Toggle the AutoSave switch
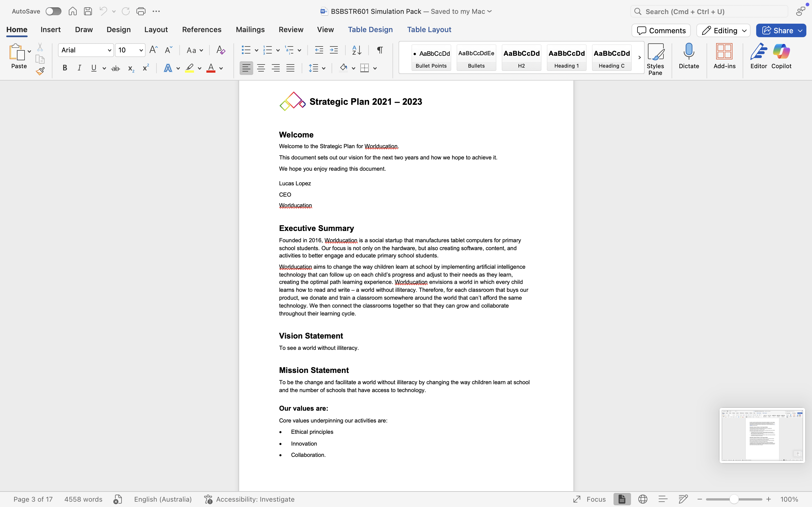Screen dimensions: 812x507 (x=53, y=11)
